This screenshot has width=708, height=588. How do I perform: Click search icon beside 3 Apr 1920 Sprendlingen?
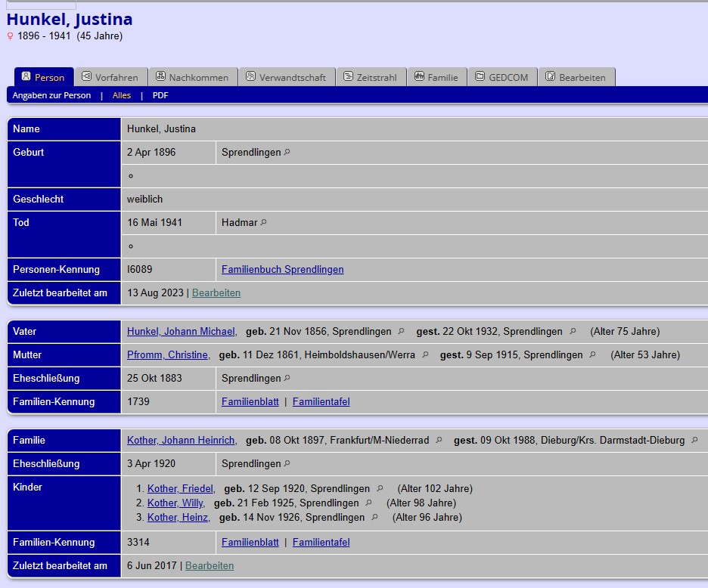[x=287, y=463]
